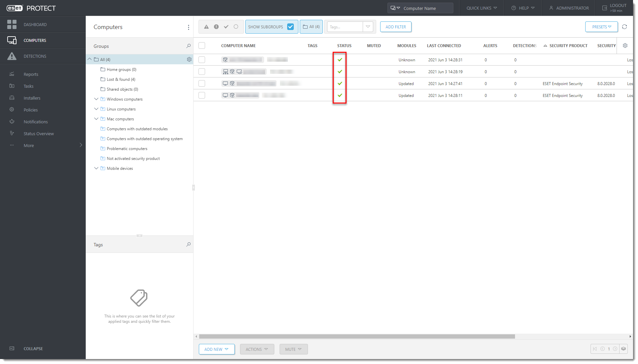Open the Computers panel options menu
The height and width of the screenshot is (364, 638).
188,27
